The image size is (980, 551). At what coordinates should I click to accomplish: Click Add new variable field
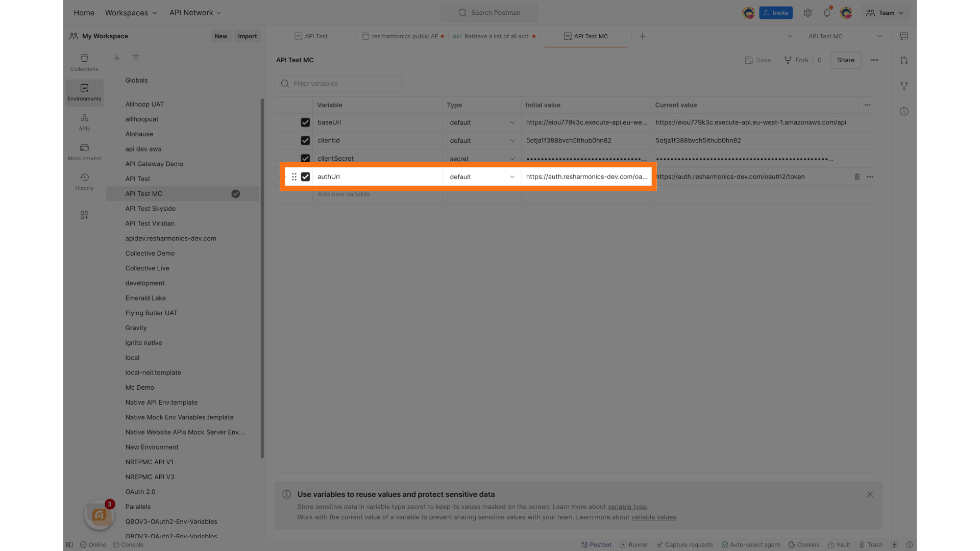[x=377, y=194]
